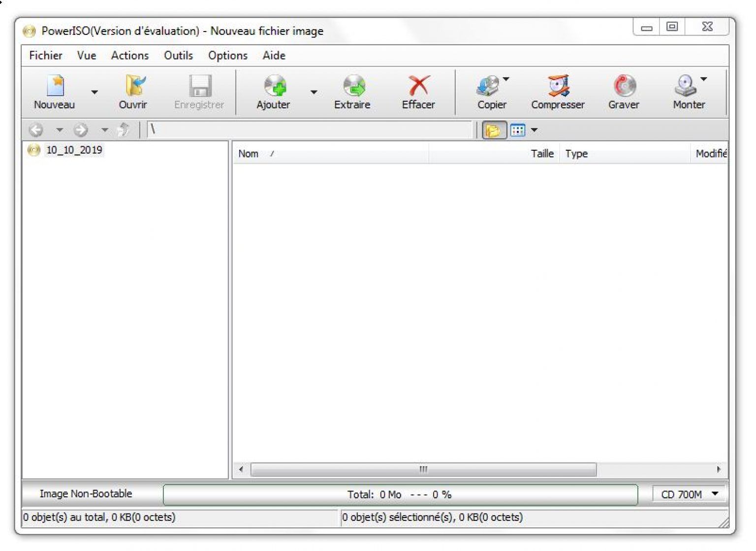Click the Back navigation arrow
756x551 pixels.
pyautogui.click(x=36, y=130)
